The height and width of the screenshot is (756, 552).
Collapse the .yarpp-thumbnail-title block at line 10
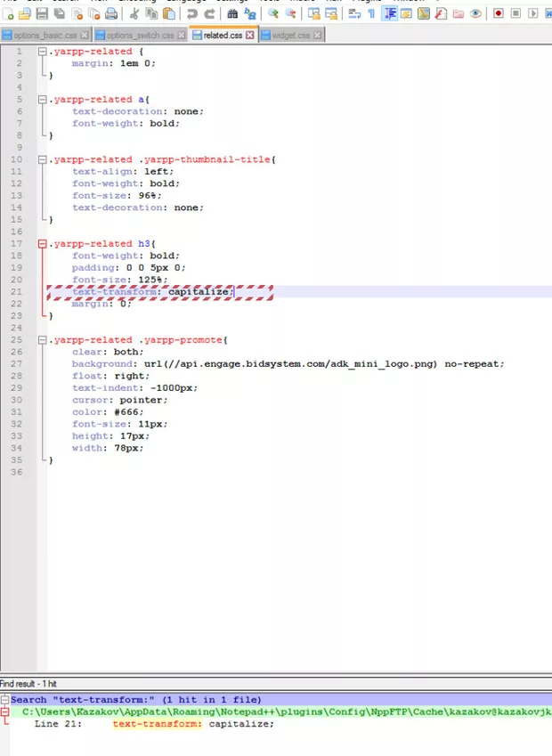[43, 159]
